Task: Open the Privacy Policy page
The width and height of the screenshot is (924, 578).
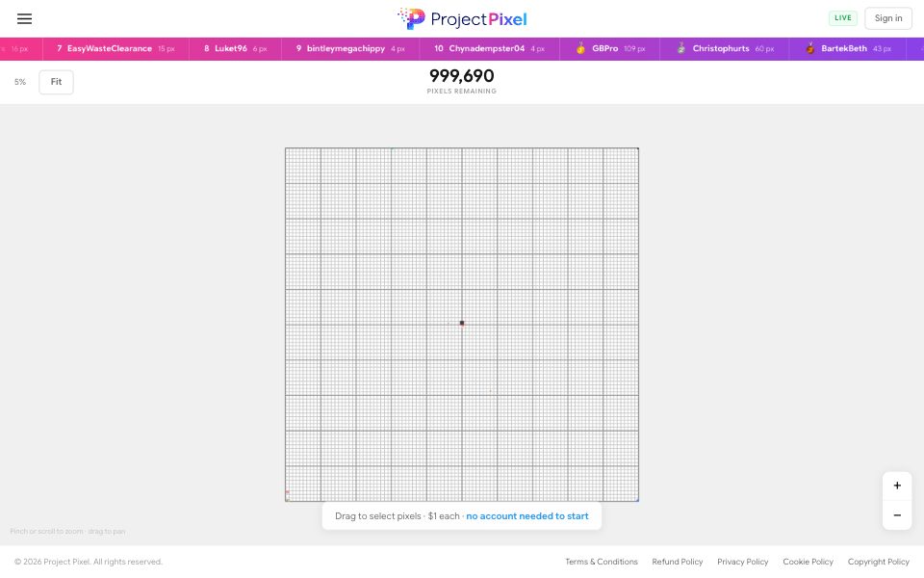Action: pos(742,562)
